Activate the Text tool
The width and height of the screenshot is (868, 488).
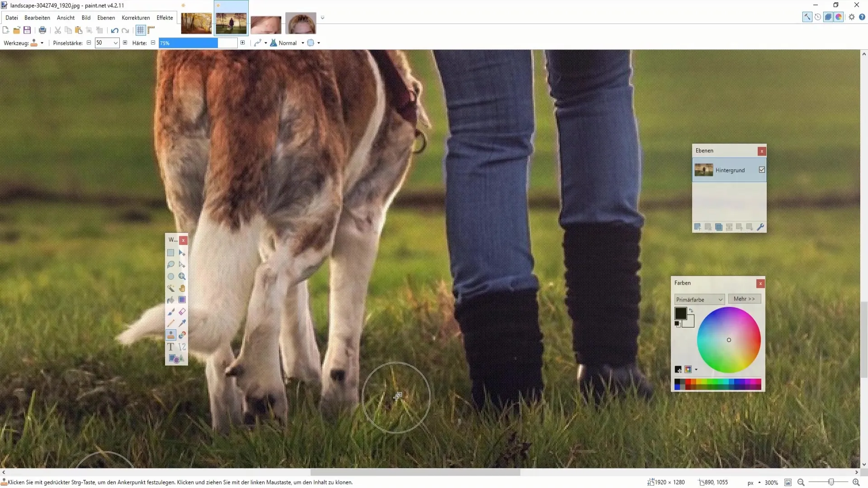pyautogui.click(x=171, y=347)
